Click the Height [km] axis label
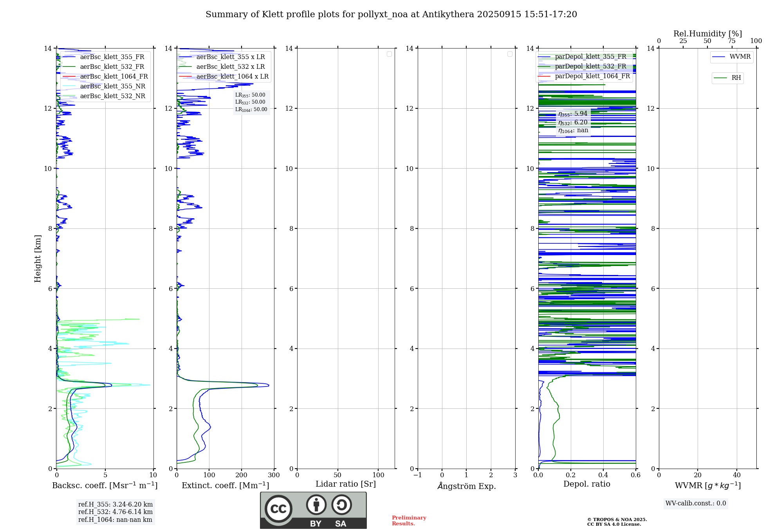 (x=38, y=259)
